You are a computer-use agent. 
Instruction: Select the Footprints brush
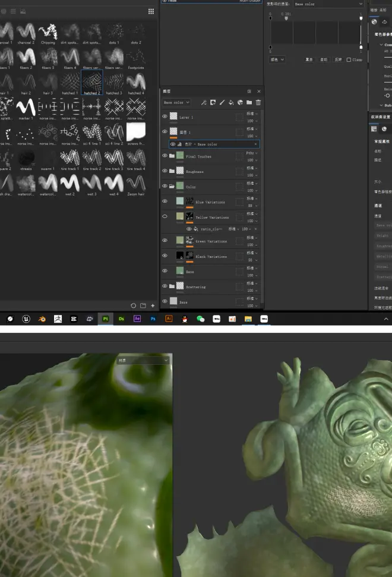point(136,58)
